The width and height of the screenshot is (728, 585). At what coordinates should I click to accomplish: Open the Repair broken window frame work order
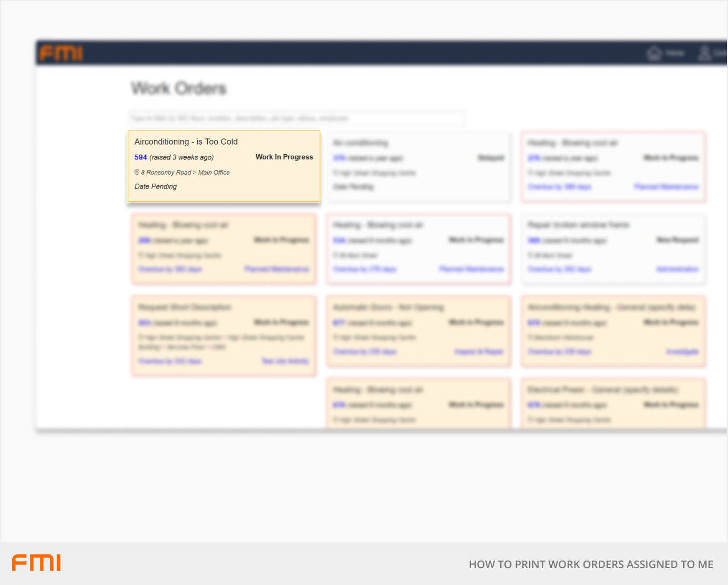(578, 225)
